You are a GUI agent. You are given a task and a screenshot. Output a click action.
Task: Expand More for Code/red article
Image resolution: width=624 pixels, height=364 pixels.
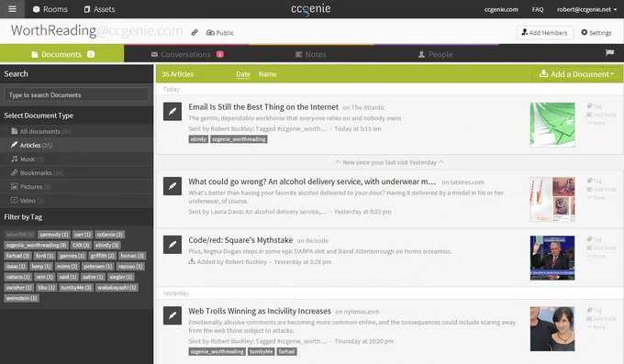tap(596, 256)
